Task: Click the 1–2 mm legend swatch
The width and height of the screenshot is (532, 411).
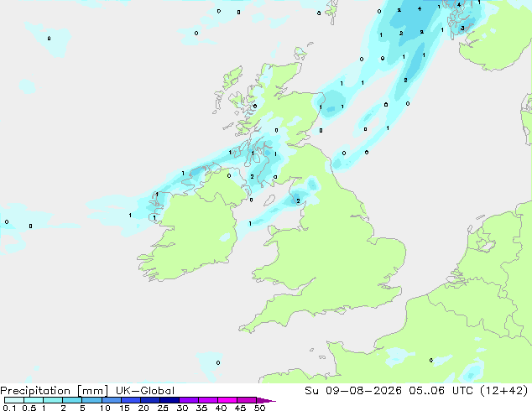Action: point(53,400)
